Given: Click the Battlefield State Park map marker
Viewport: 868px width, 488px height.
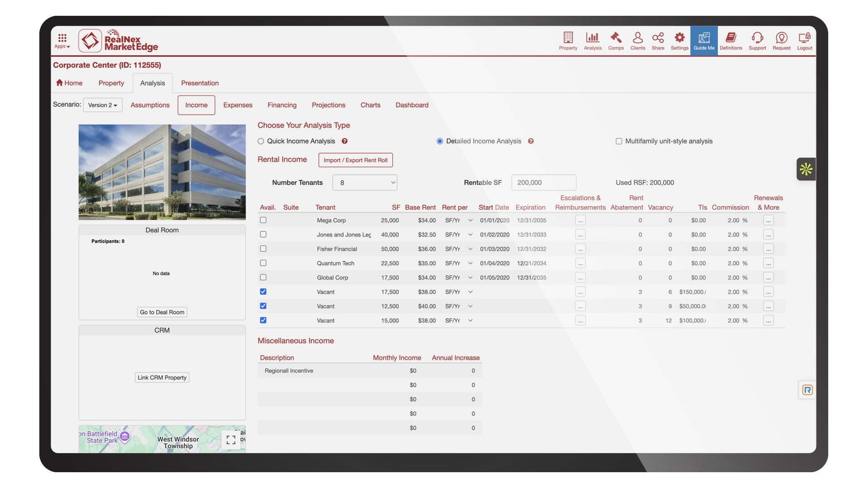Looking at the screenshot, I should (125, 436).
